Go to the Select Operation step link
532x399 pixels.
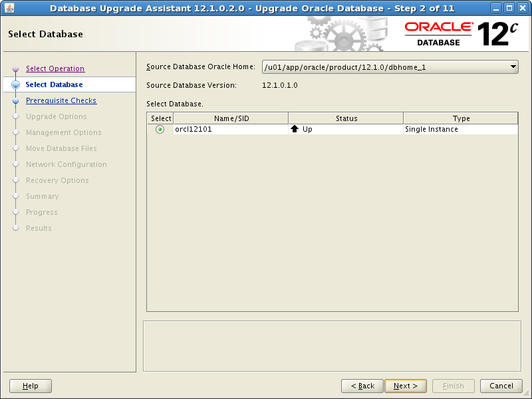coord(55,68)
